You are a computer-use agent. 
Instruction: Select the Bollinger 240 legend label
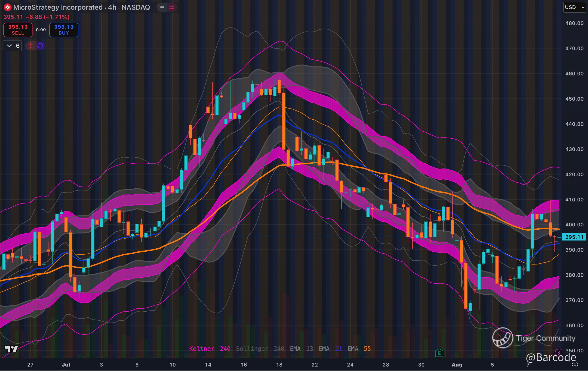260,349
